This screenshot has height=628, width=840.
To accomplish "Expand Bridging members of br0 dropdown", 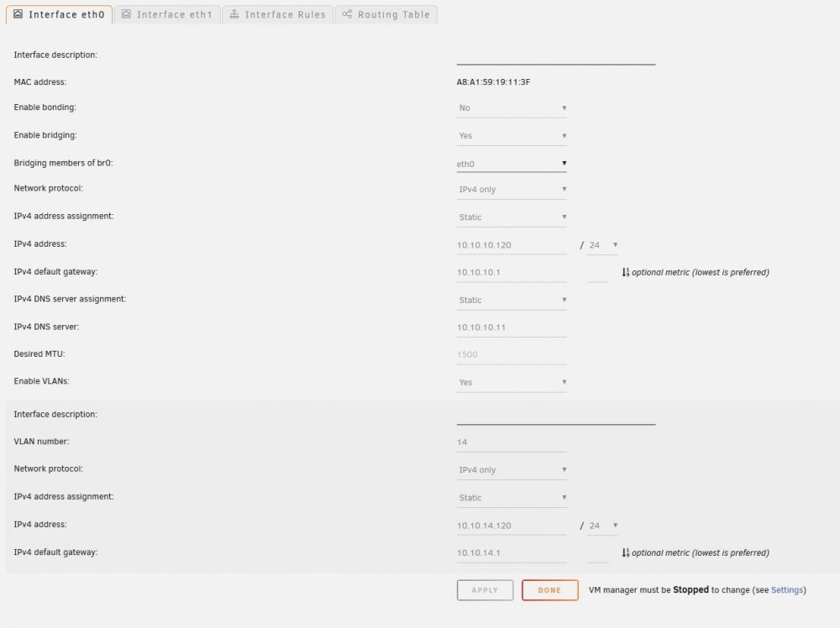I will click(x=512, y=164).
